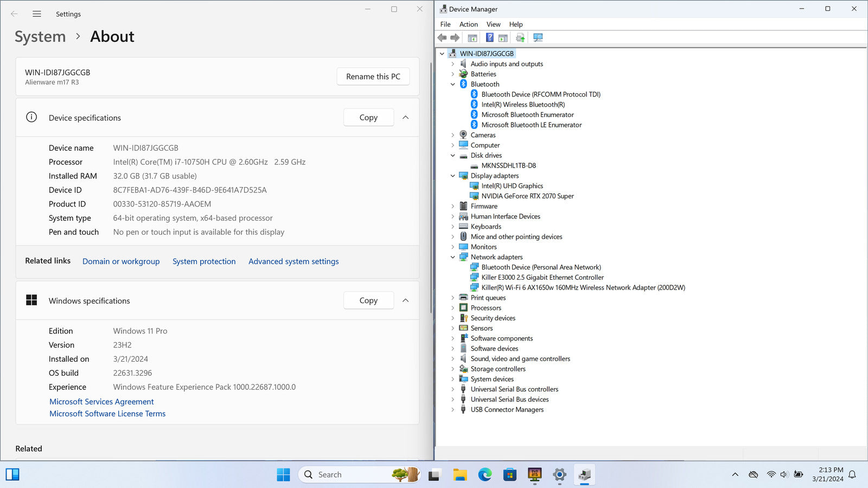This screenshot has height=488, width=868.
Task: Select USB Connector Managers category
Action: pyautogui.click(x=507, y=409)
